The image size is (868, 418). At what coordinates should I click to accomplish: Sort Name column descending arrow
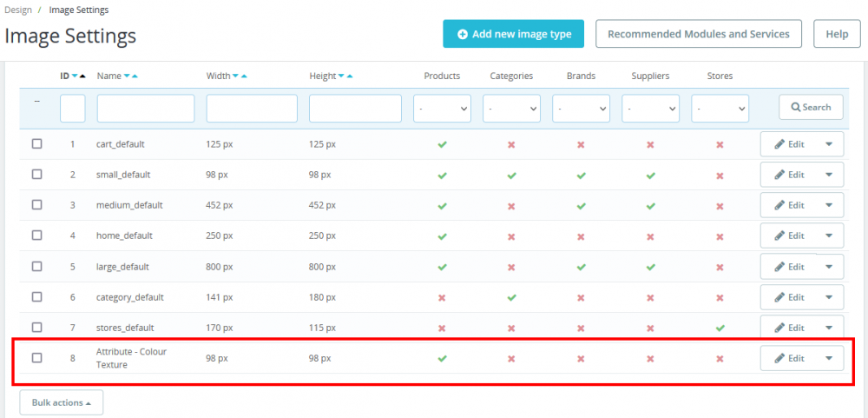[x=127, y=76]
